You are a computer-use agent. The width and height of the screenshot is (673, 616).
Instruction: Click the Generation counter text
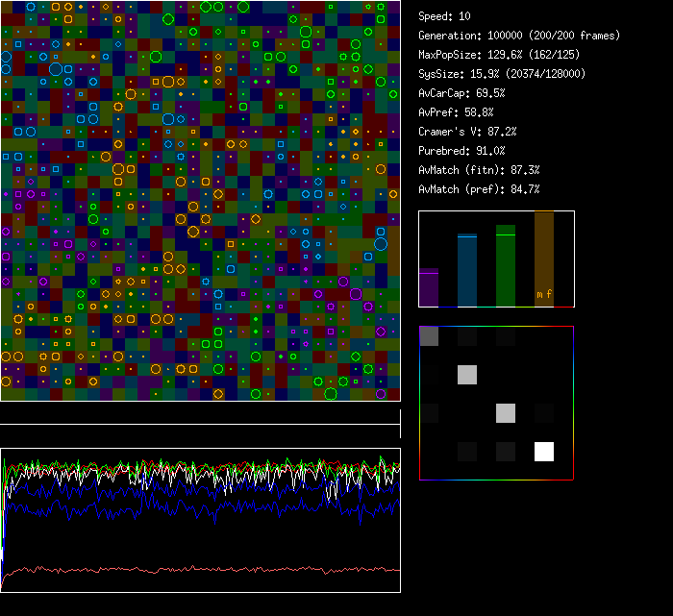[x=519, y=36]
